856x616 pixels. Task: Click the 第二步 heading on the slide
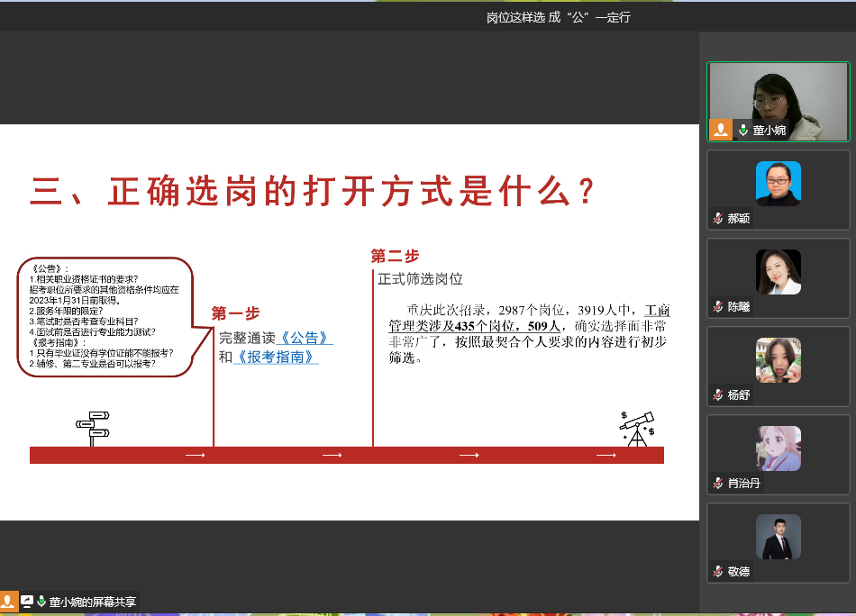395,256
